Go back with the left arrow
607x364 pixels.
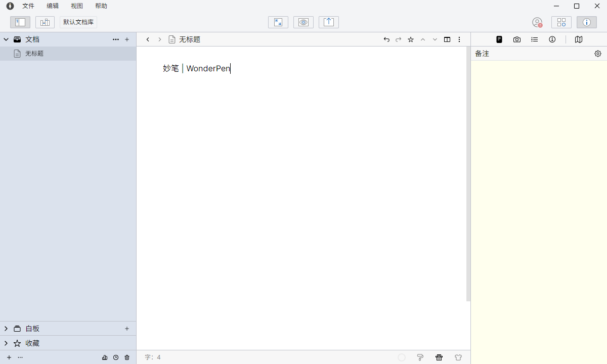tap(148, 39)
